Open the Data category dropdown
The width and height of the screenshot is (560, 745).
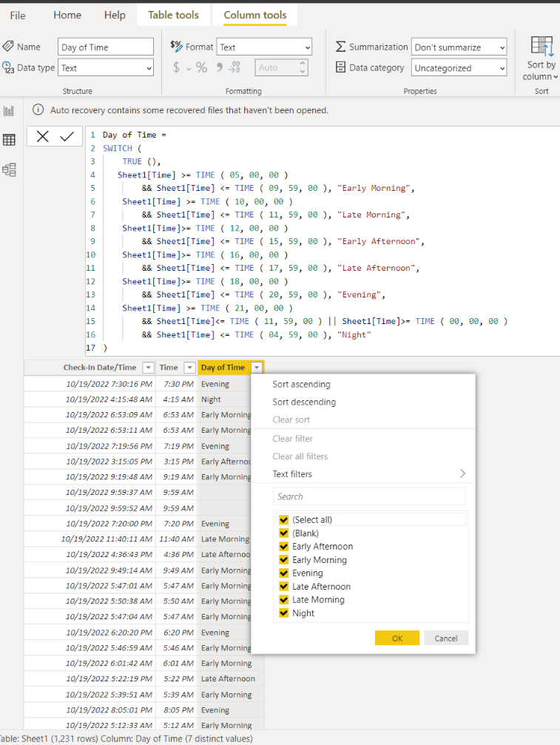pyautogui.click(x=459, y=68)
